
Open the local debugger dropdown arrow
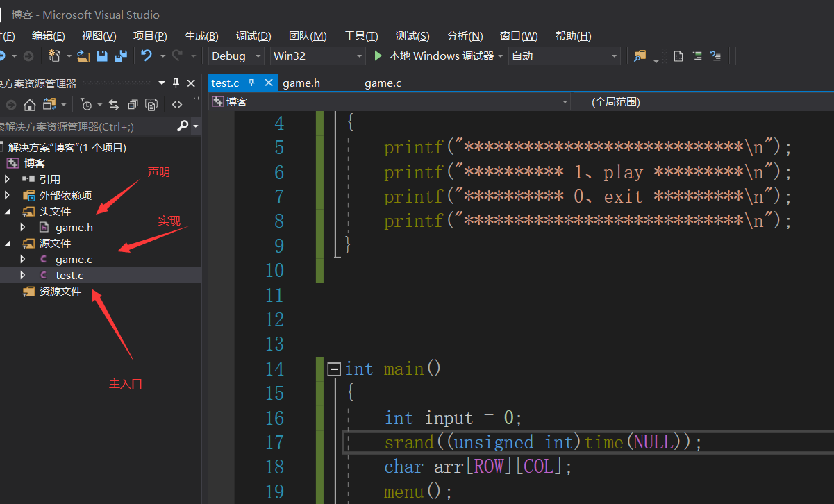click(501, 56)
